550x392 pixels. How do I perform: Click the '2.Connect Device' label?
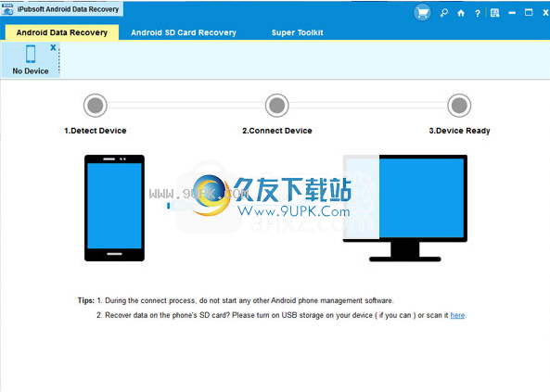point(277,131)
